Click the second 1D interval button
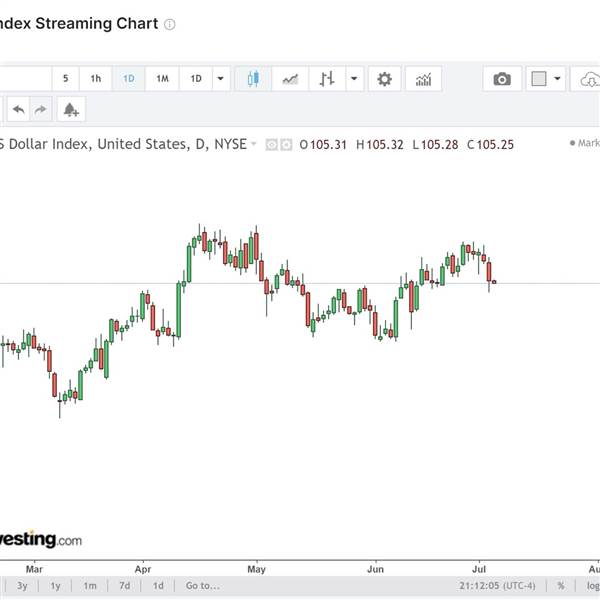The image size is (600, 600). click(196, 79)
